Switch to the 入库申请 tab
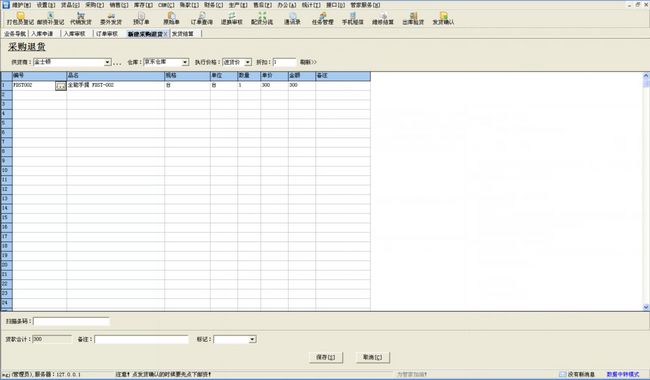650x380 pixels. pyautogui.click(x=42, y=34)
